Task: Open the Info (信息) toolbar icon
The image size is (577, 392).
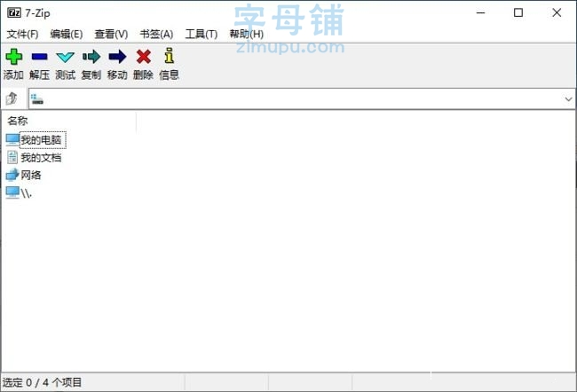Action: pyautogui.click(x=169, y=56)
